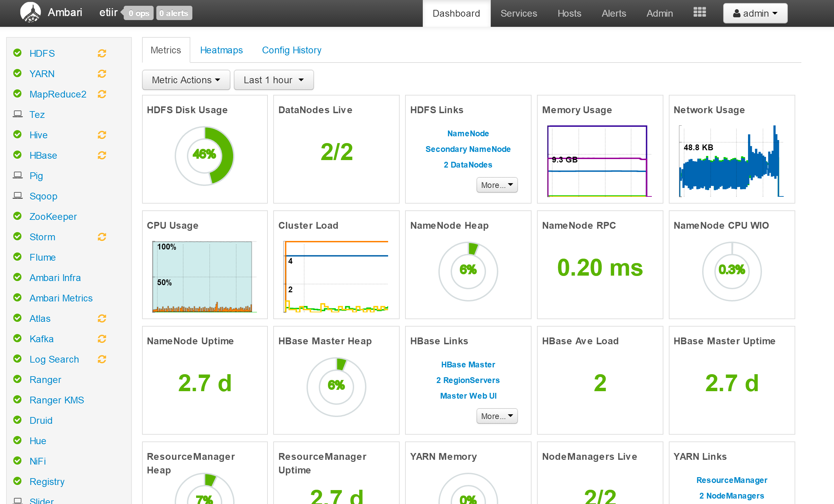834x504 pixels.
Task: Select the Metrics tab
Action: 166,50
